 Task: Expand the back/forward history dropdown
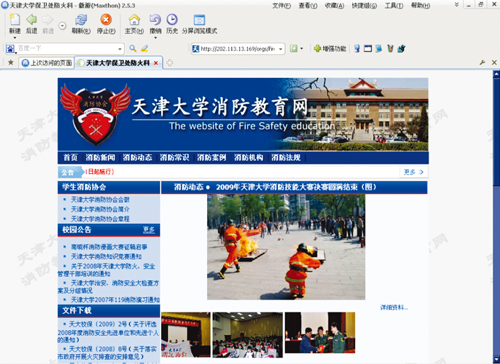62,26
